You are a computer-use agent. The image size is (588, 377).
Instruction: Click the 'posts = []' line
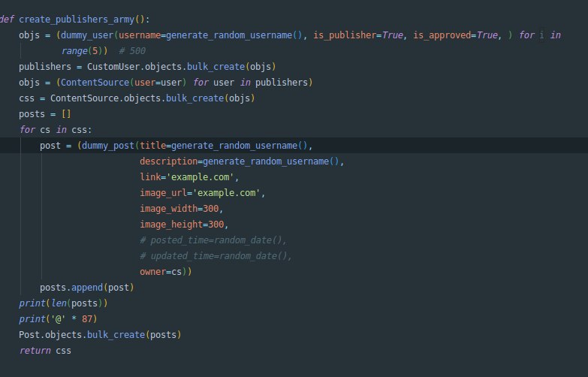(x=44, y=114)
